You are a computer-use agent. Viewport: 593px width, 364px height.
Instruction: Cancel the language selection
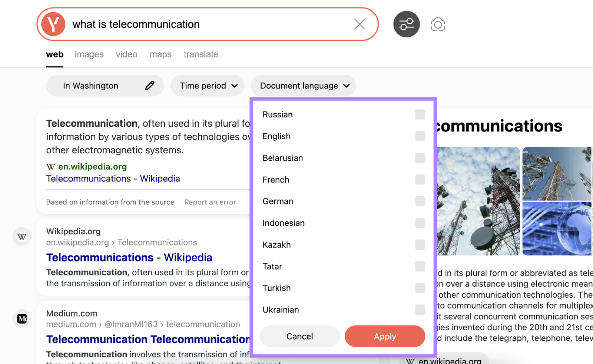coord(299,336)
